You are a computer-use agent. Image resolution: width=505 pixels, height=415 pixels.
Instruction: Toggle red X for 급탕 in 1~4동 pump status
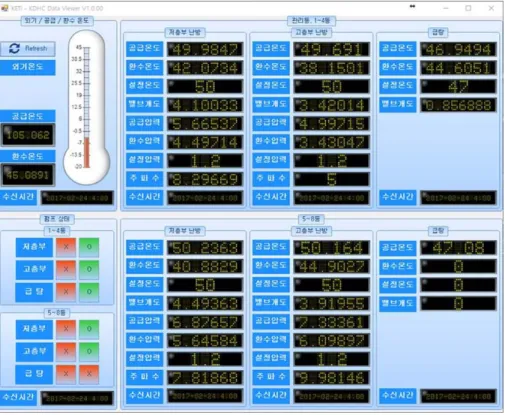(x=66, y=292)
